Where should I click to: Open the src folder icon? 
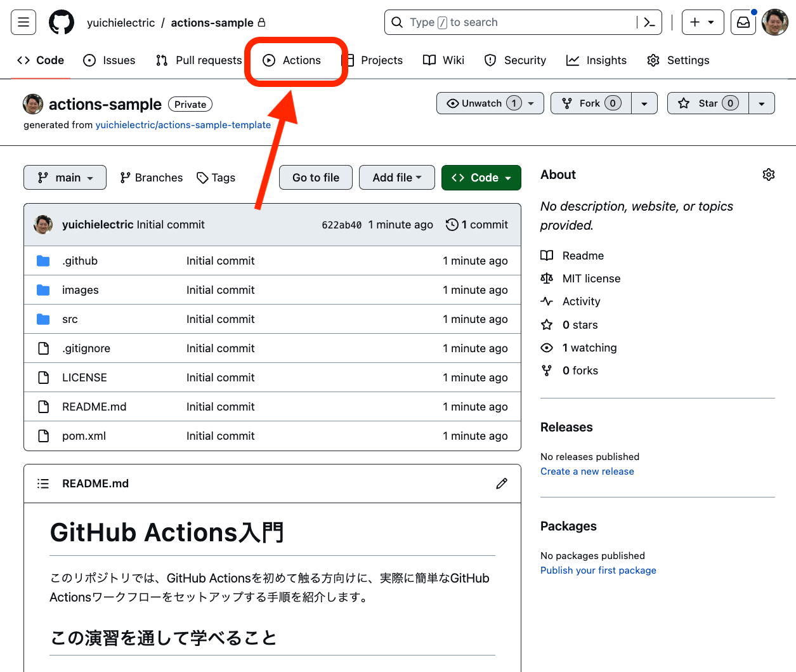(43, 319)
